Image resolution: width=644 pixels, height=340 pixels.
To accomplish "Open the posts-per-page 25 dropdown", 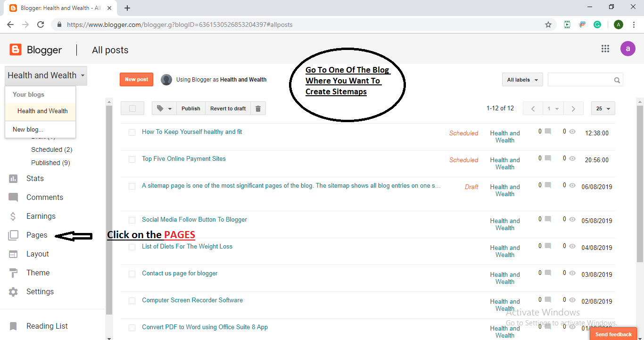I will tap(603, 108).
